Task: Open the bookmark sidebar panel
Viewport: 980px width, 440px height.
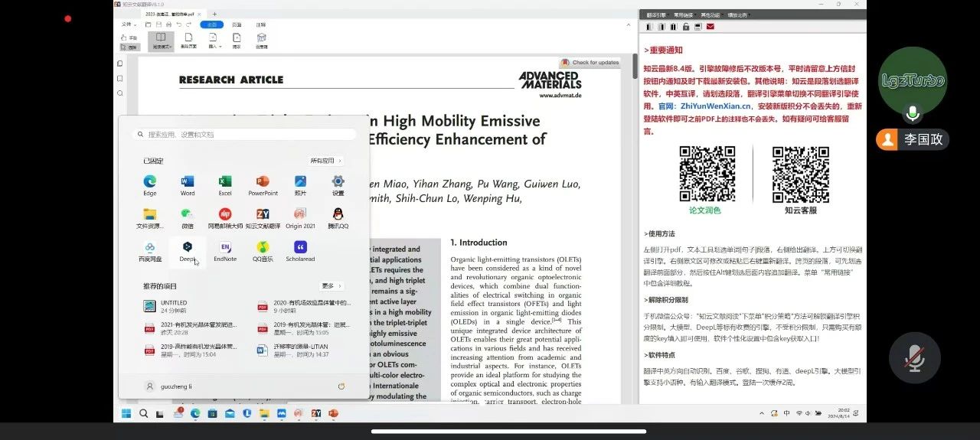Action: tap(120, 78)
